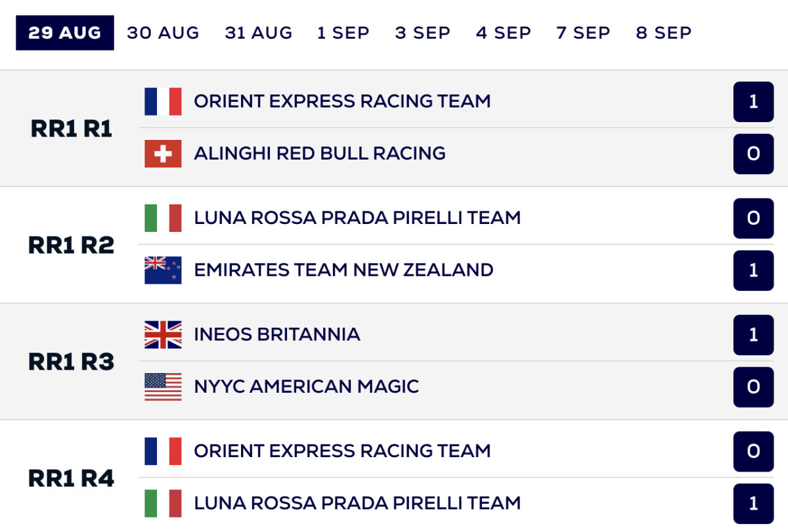Select the 29 AUG date tab
The width and height of the screenshot is (788, 532).
click(65, 33)
